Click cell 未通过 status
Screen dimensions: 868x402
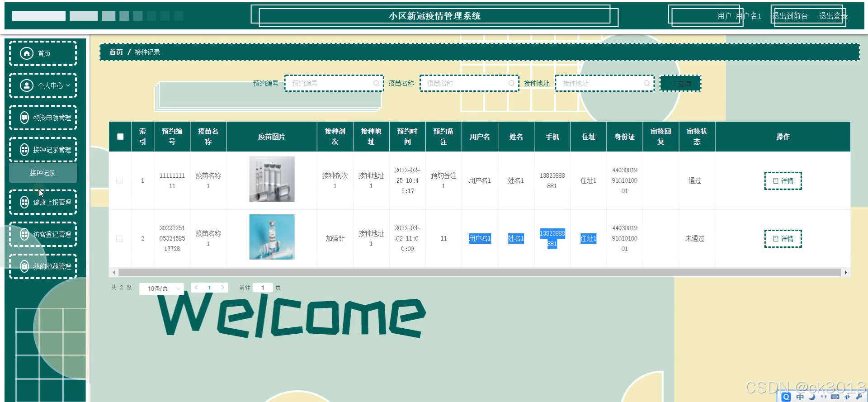(x=695, y=239)
